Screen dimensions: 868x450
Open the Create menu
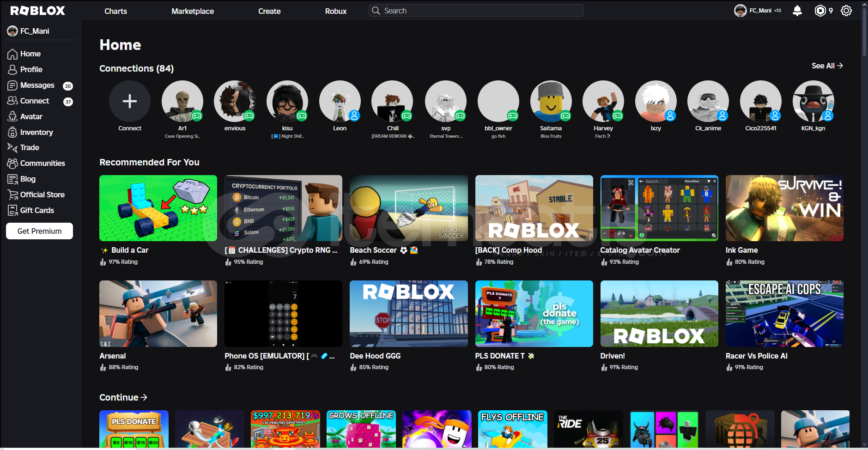pos(269,11)
